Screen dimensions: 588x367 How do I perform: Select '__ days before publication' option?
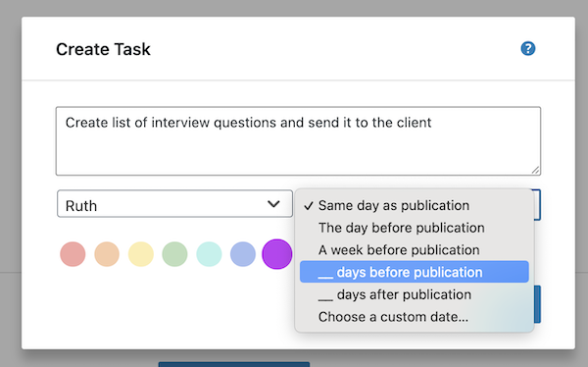(x=415, y=272)
